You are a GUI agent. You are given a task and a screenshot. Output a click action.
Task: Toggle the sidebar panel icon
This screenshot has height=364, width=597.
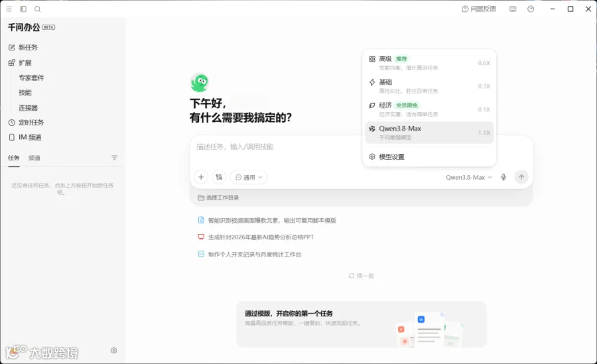tap(23, 9)
